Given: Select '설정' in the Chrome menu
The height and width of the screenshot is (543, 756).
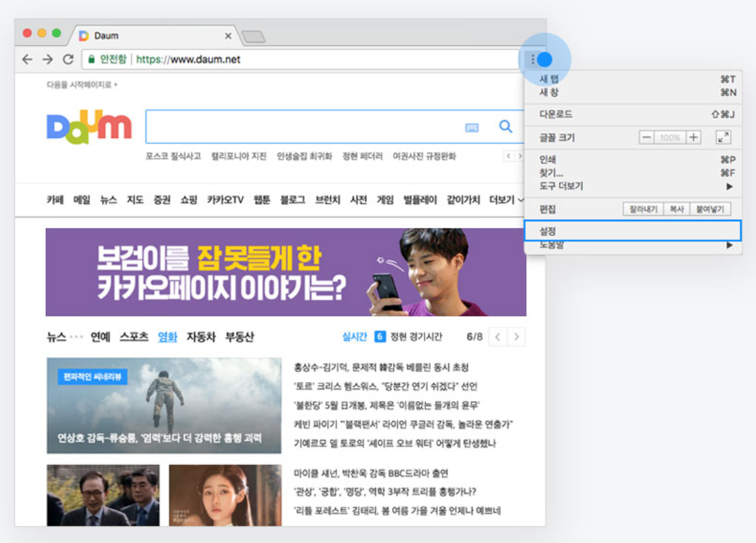Looking at the screenshot, I should click(x=633, y=231).
